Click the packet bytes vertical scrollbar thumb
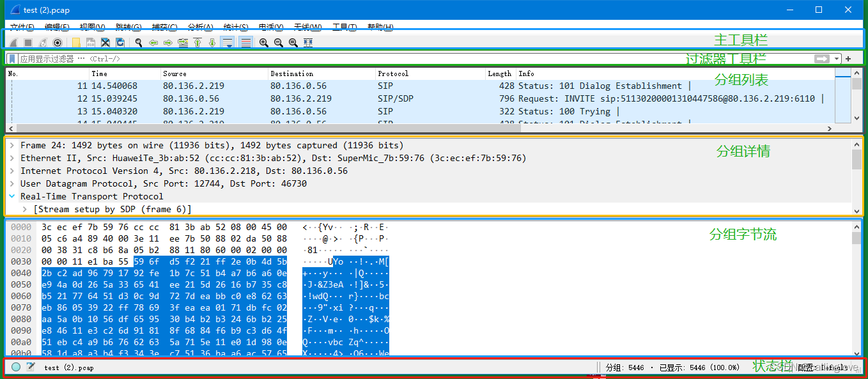The width and height of the screenshot is (868, 379). pyautogui.click(x=856, y=238)
